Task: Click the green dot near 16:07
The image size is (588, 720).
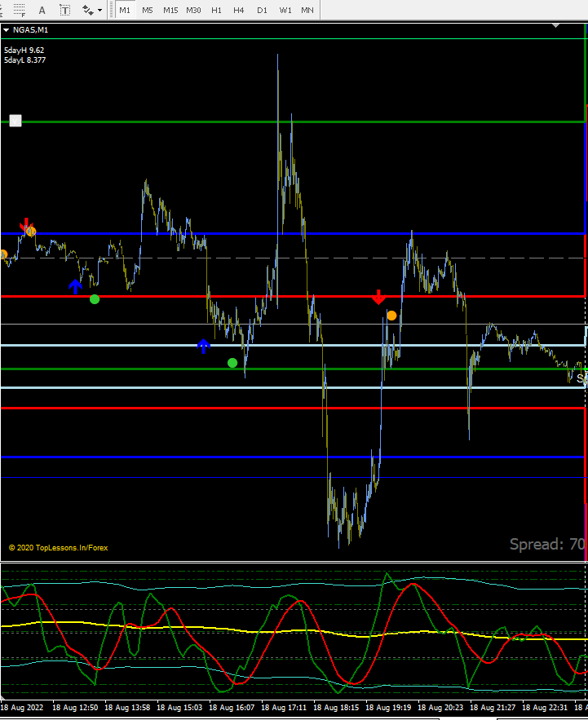Action: point(232,363)
